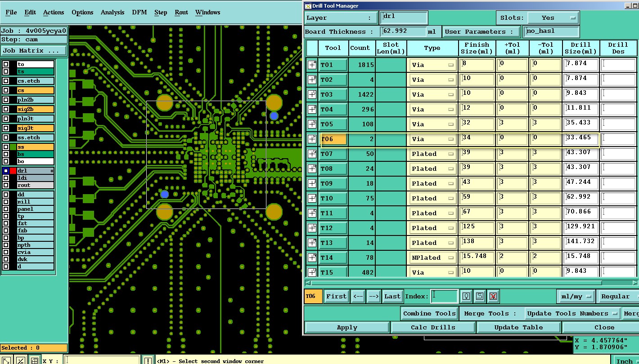Click the Update Table button
Image resolution: width=639 pixels, height=364 pixels.
point(518,327)
